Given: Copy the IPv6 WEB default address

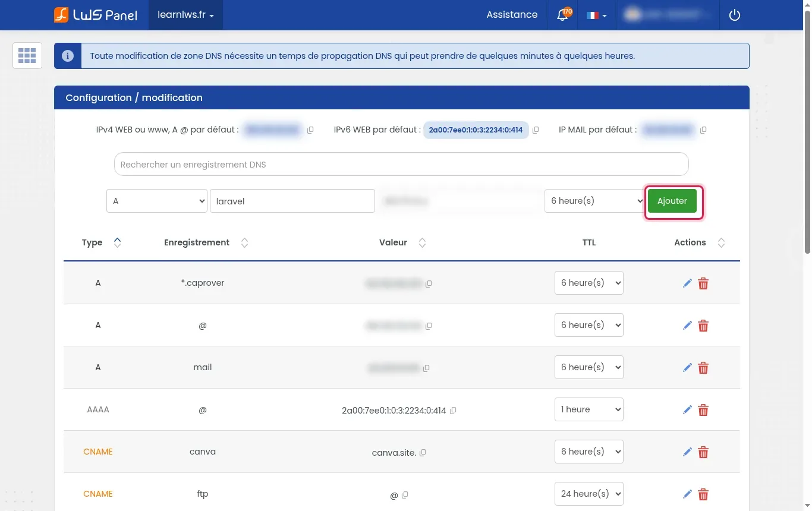Looking at the screenshot, I should [536, 130].
